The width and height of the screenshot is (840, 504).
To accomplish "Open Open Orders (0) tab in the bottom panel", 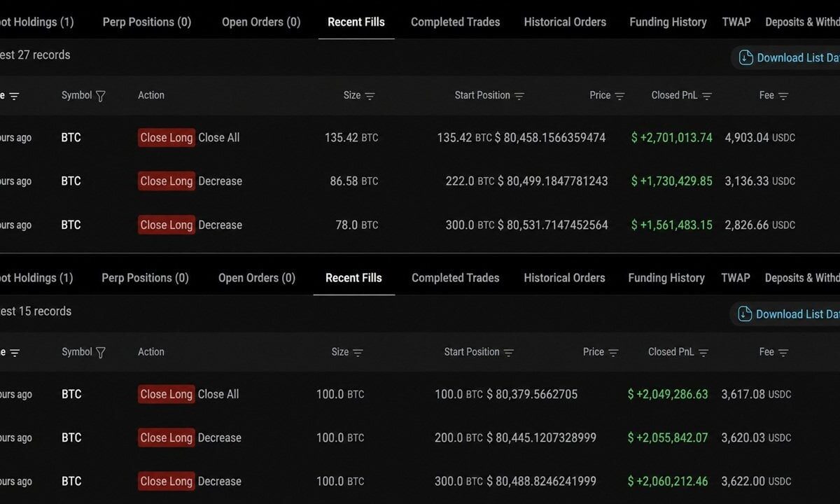I will click(257, 278).
